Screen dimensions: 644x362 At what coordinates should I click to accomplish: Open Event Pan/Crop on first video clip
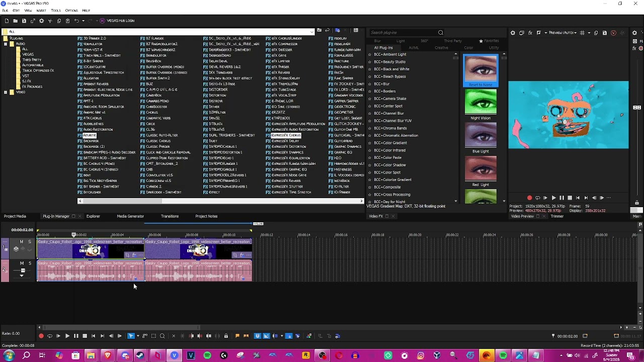pos(127,255)
